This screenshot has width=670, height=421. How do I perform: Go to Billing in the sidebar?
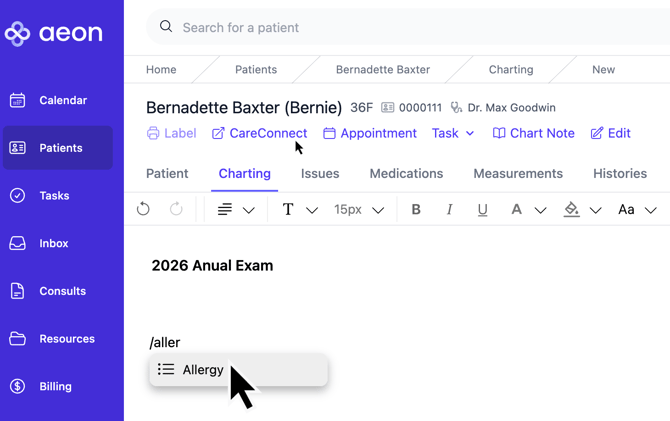coord(55,386)
